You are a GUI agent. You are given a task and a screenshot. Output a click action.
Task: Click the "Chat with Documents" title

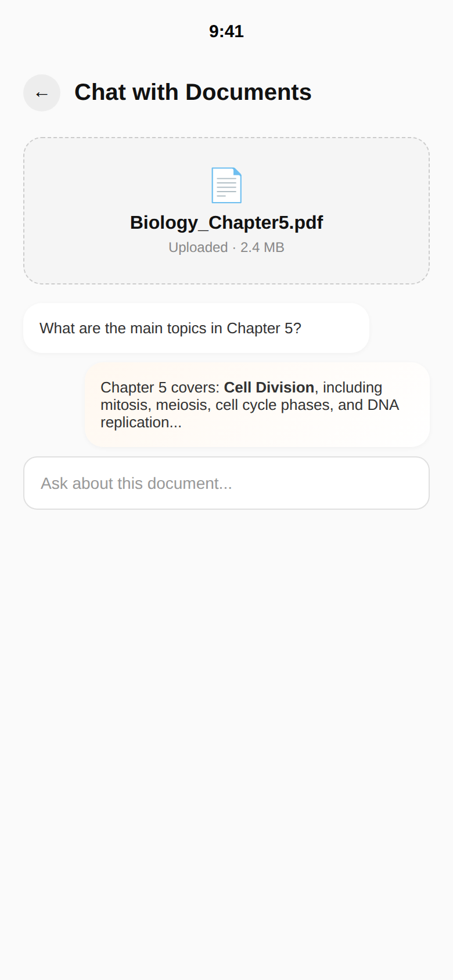tap(193, 92)
